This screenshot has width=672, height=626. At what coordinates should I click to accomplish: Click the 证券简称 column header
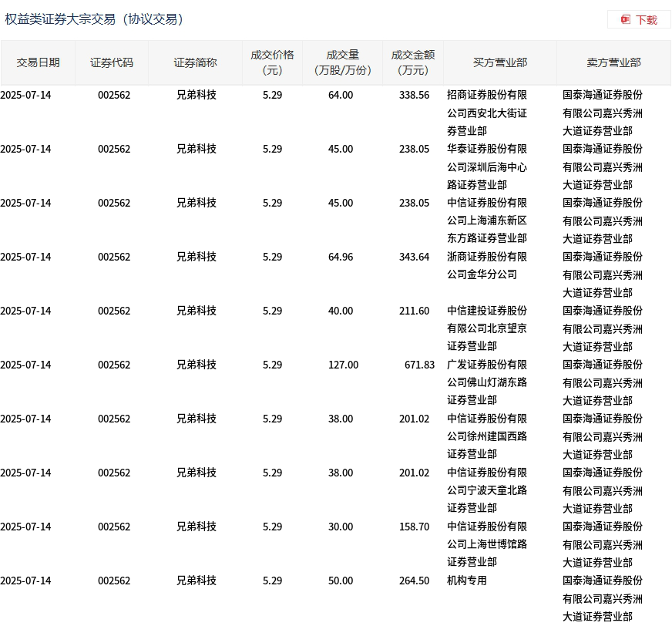pos(195,62)
